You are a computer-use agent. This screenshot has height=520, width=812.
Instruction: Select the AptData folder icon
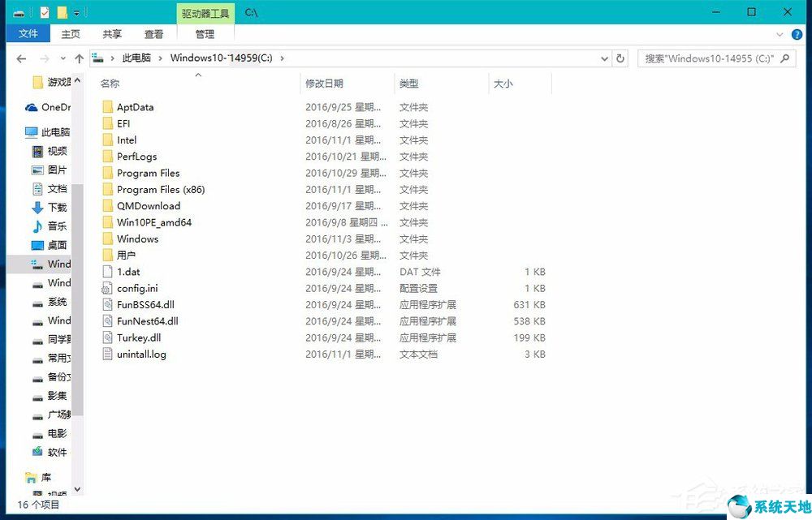point(107,107)
